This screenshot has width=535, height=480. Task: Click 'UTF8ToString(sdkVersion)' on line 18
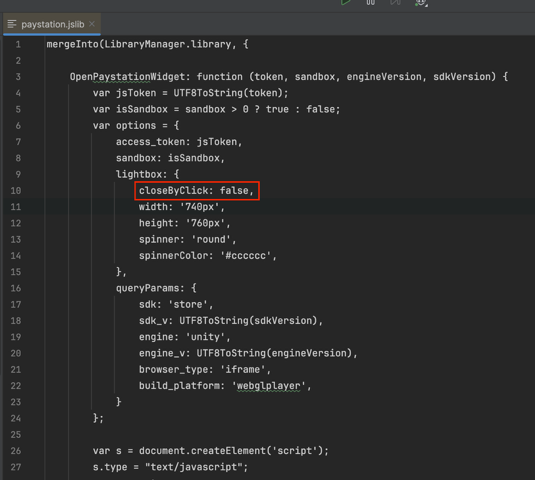coord(248,321)
